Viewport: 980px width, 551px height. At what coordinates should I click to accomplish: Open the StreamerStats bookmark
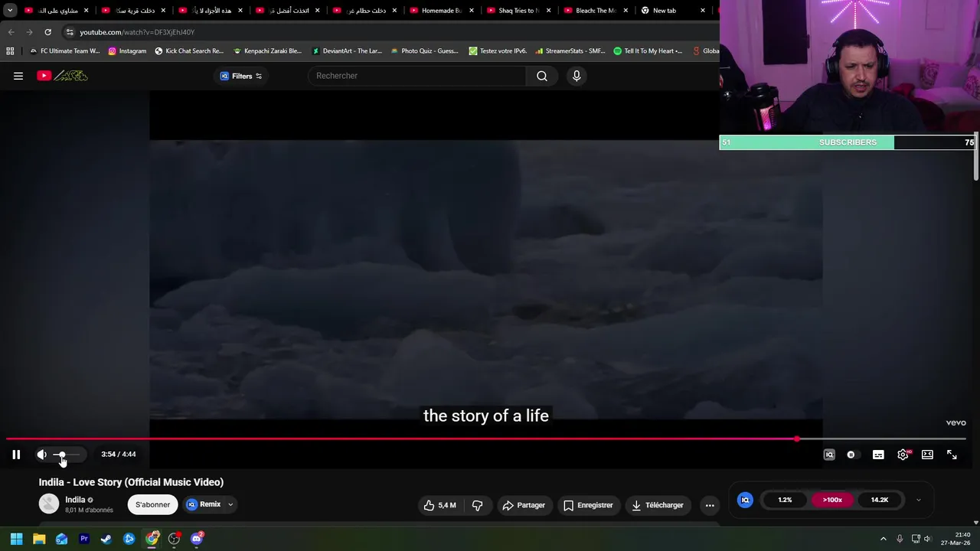tap(570, 51)
